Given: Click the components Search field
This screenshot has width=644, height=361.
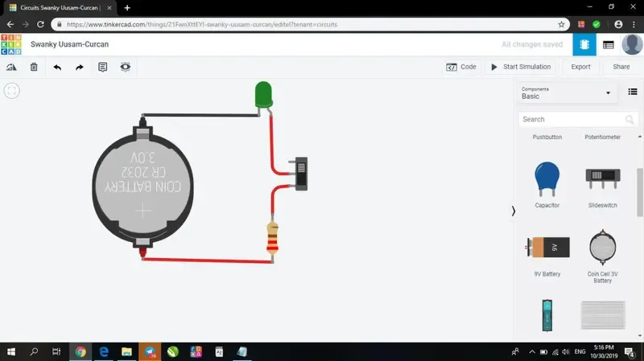Looking at the screenshot, I should (x=570, y=119).
